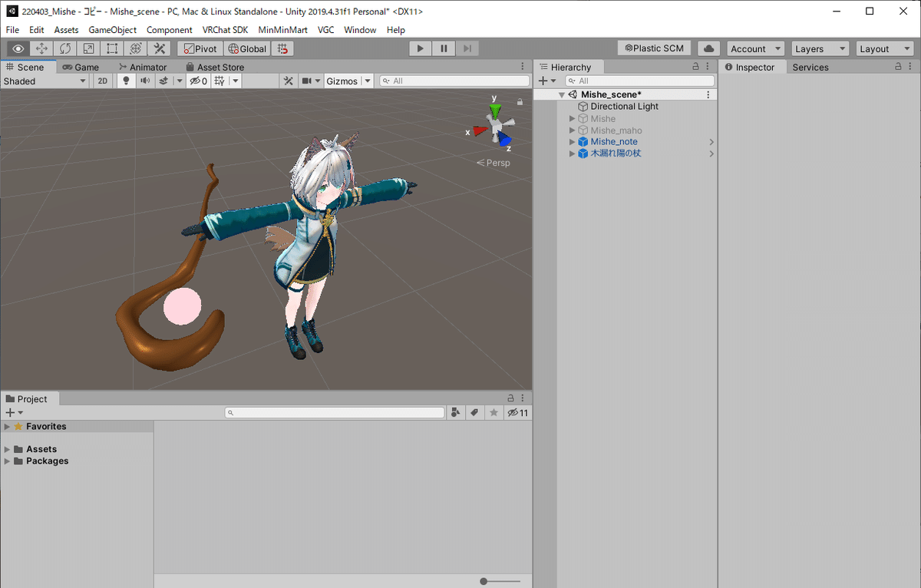
Task: Click the green Y axis of scene gizmo
Action: point(495,110)
